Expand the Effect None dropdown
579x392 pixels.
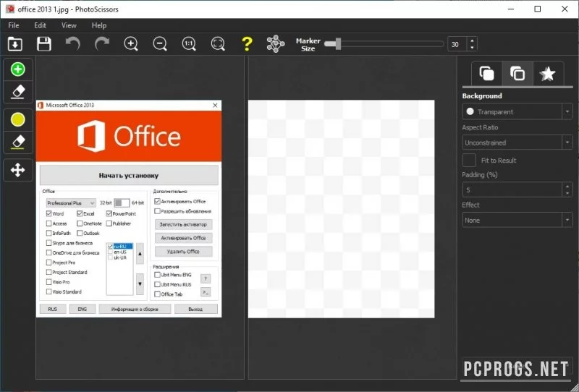click(x=517, y=221)
